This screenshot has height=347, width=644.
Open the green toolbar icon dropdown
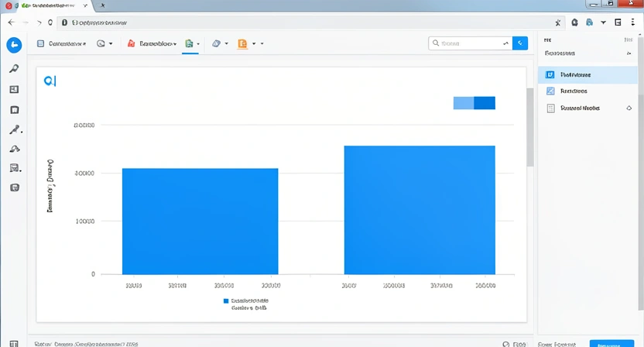click(199, 44)
